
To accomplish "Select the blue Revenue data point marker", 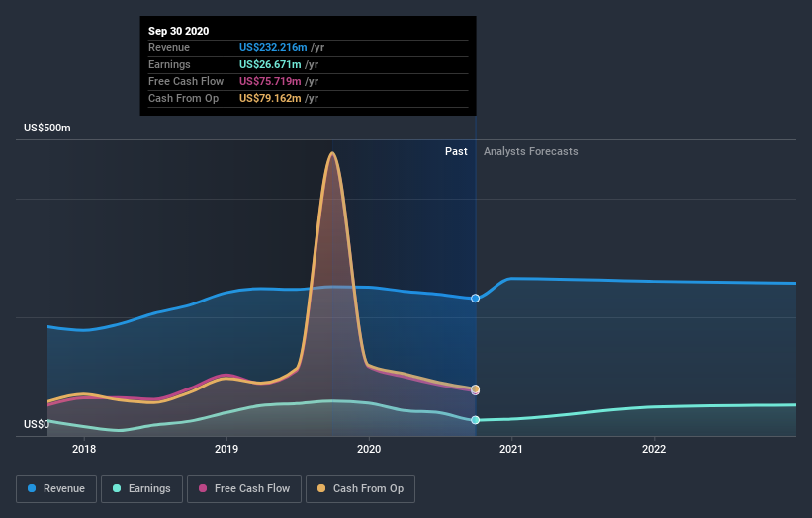I will point(476,299).
